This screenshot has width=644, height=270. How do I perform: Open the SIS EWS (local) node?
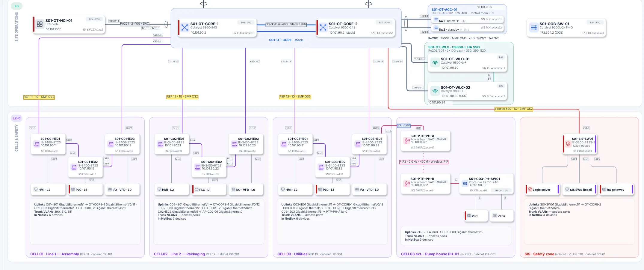(x=579, y=190)
